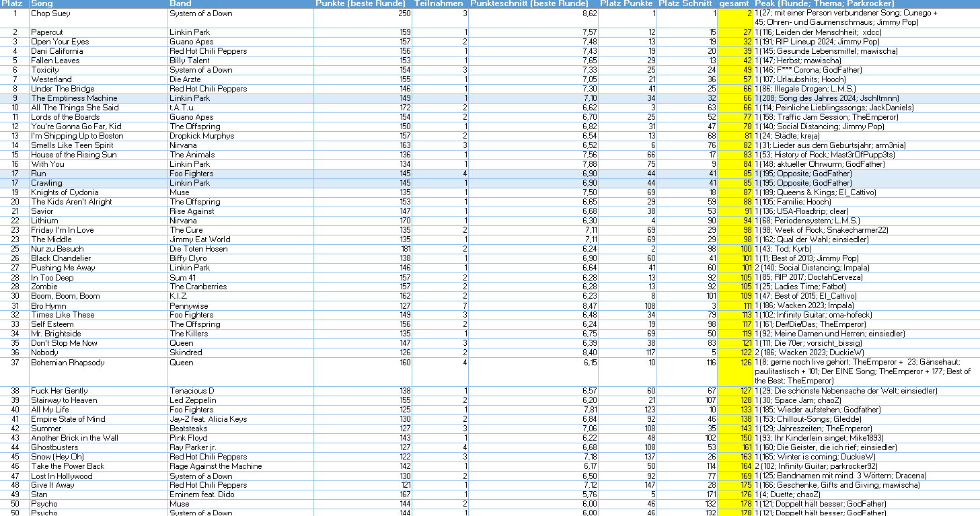The image size is (980, 516).
Task: Click the 'Jimmy Eat World' band cell
Action: coord(240,239)
